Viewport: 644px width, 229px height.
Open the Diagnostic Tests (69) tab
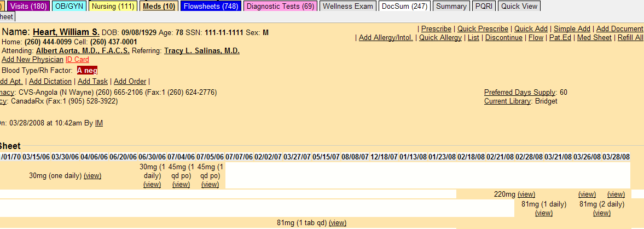281,6
